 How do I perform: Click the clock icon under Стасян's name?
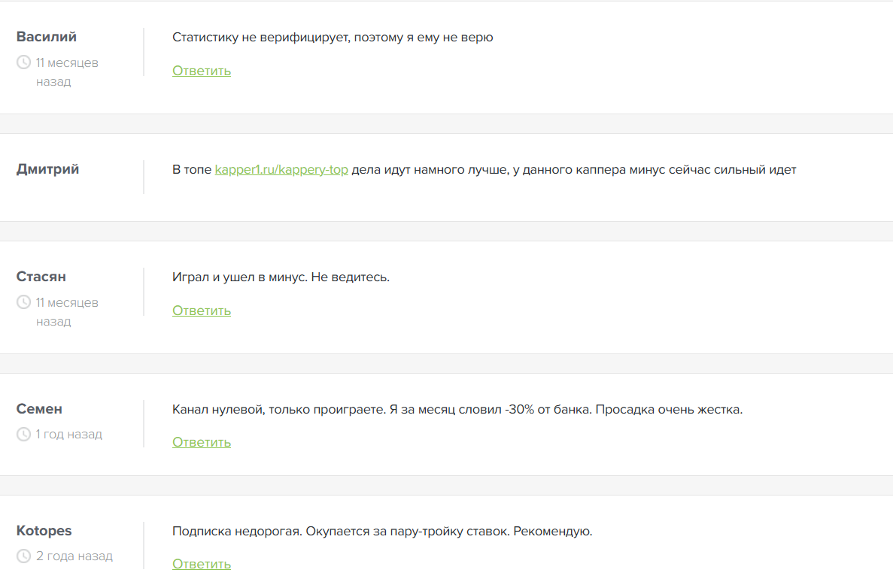click(23, 302)
